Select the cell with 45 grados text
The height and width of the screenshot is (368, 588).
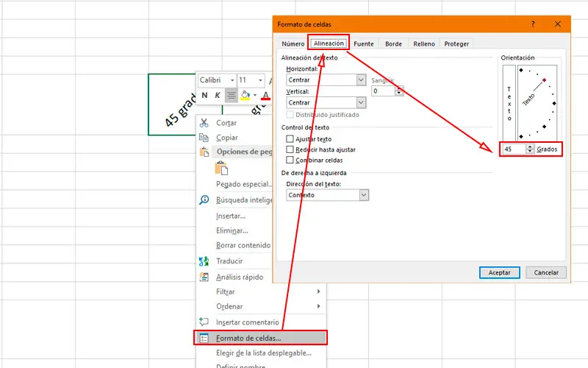173,105
